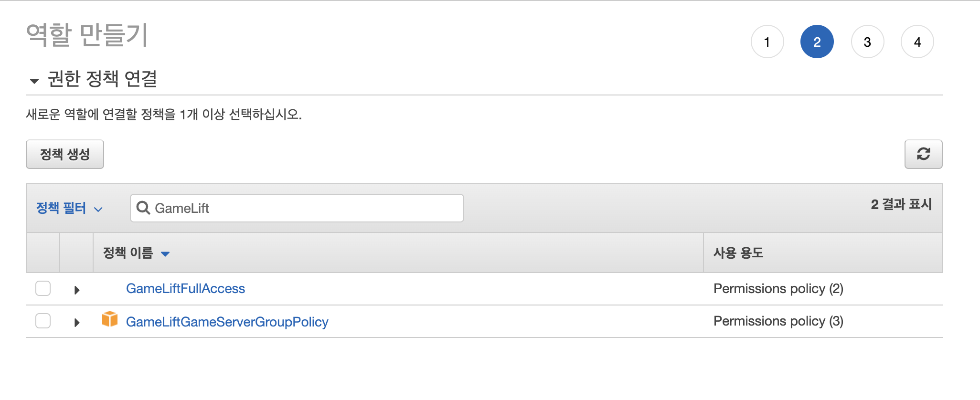Click the refresh icon button
980x400 pixels.
point(923,154)
